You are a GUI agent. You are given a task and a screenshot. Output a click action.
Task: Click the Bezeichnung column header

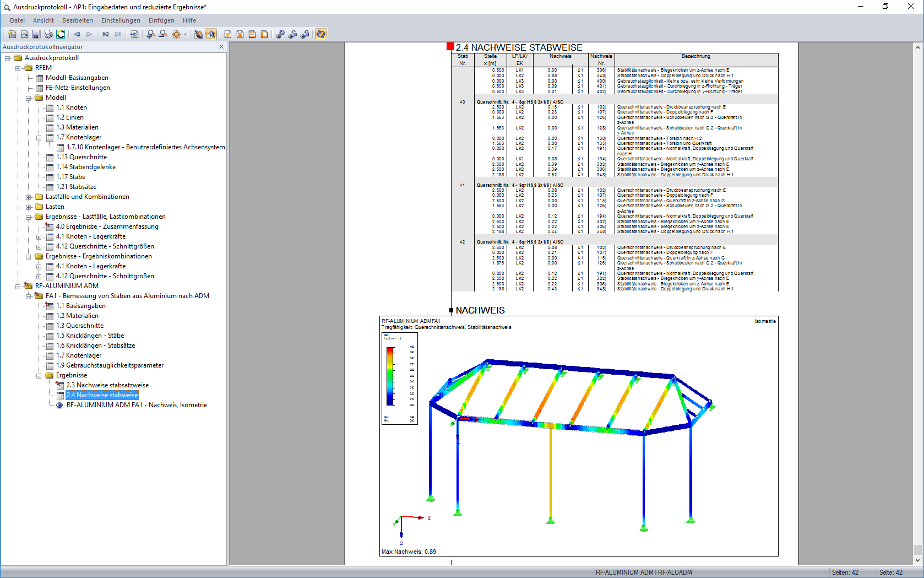[696, 56]
